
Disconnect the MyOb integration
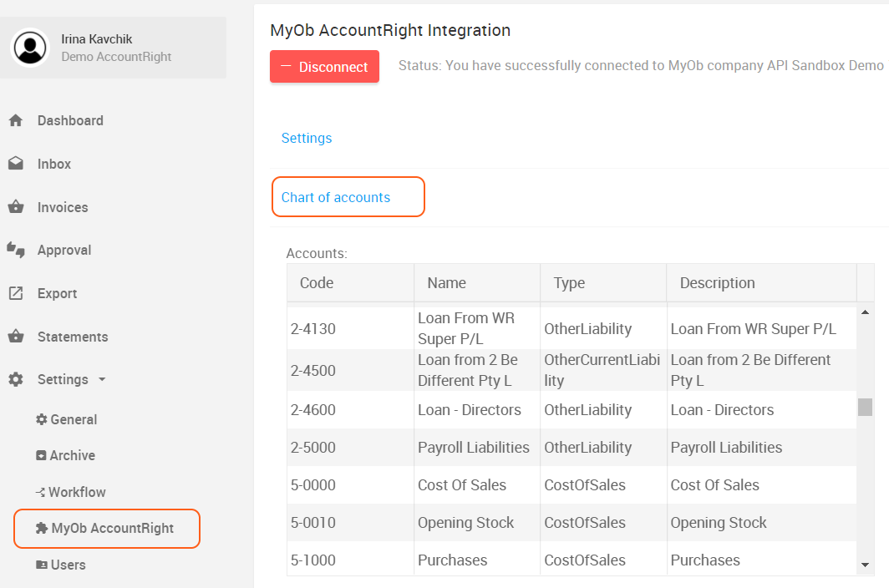point(324,67)
